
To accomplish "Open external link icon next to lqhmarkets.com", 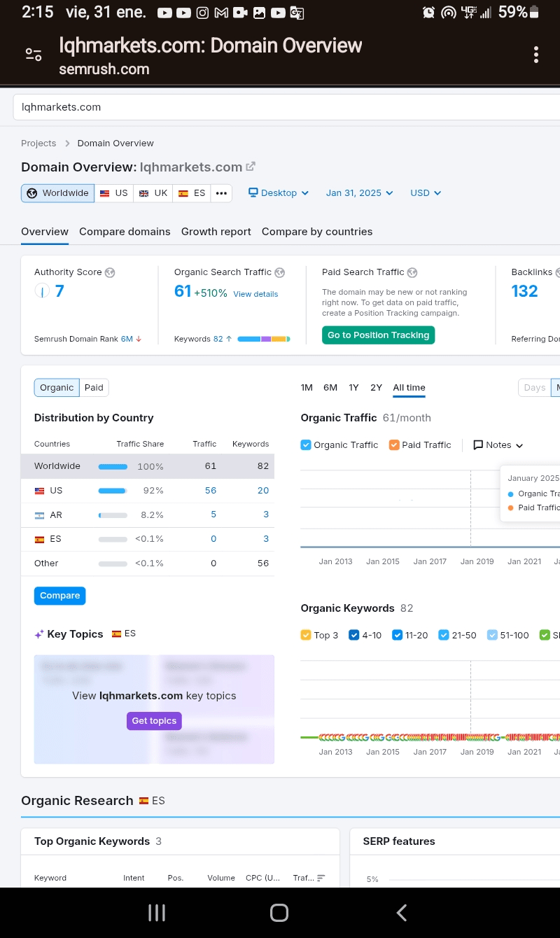I will pos(251,167).
